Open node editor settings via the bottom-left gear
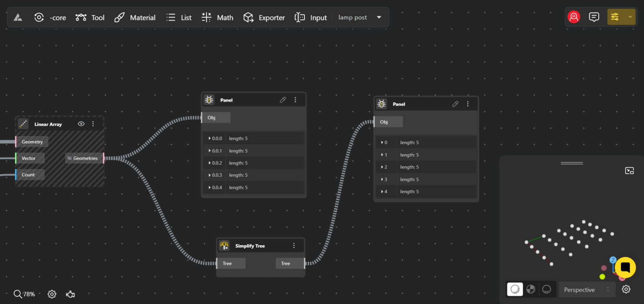This screenshot has width=644, height=304. pos(52,294)
